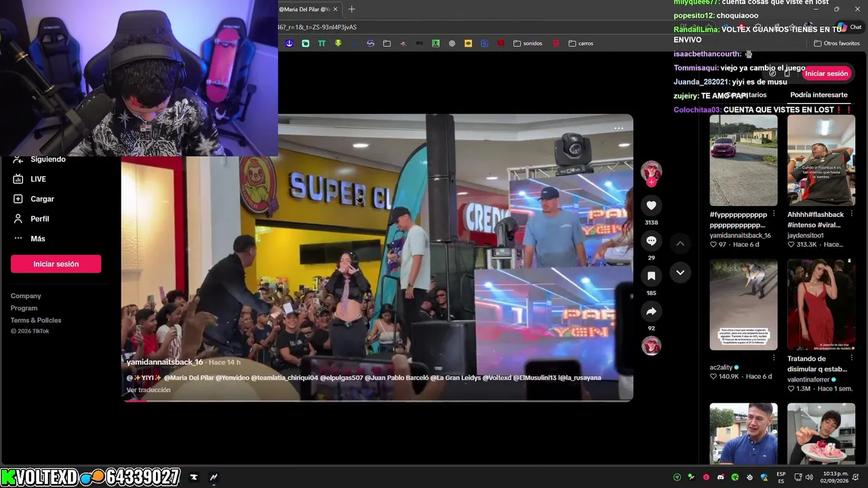Image resolution: width=868 pixels, height=488 pixels.
Task: Open the red car video thumbnail
Action: (743, 160)
